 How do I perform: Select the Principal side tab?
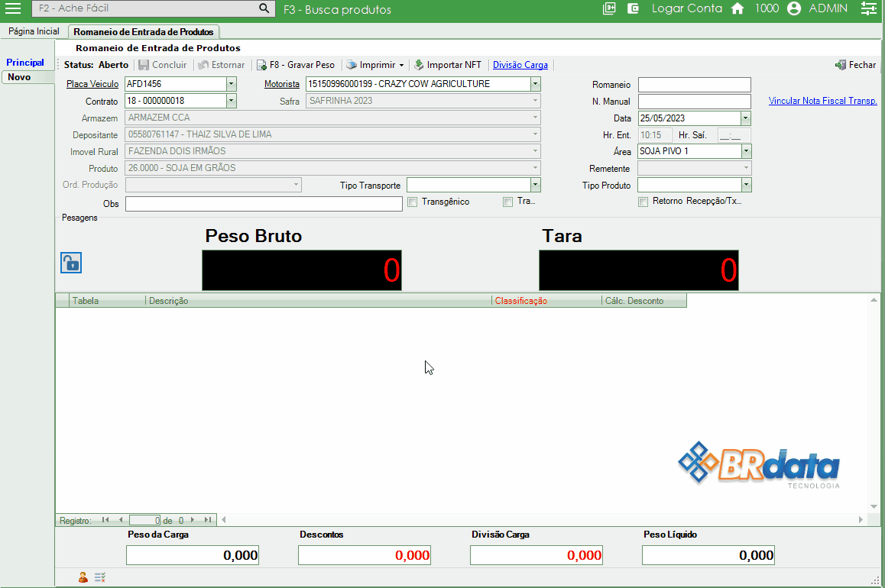click(25, 63)
